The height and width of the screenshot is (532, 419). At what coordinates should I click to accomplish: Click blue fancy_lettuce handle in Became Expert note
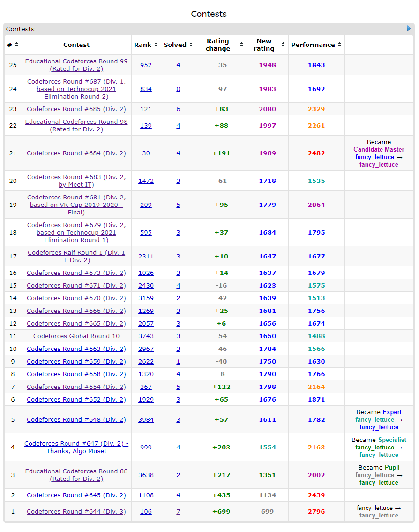[x=379, y=427]
